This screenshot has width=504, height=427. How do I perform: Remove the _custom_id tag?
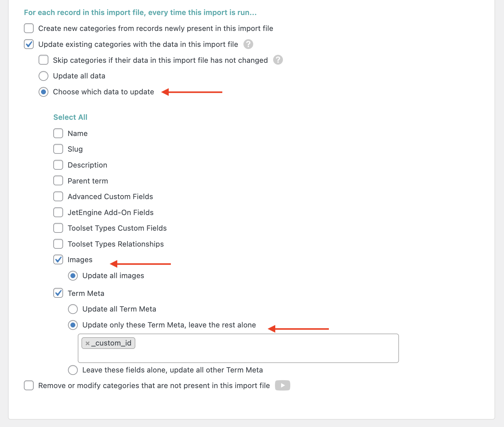pyautogui.click(x=88, y=343)
